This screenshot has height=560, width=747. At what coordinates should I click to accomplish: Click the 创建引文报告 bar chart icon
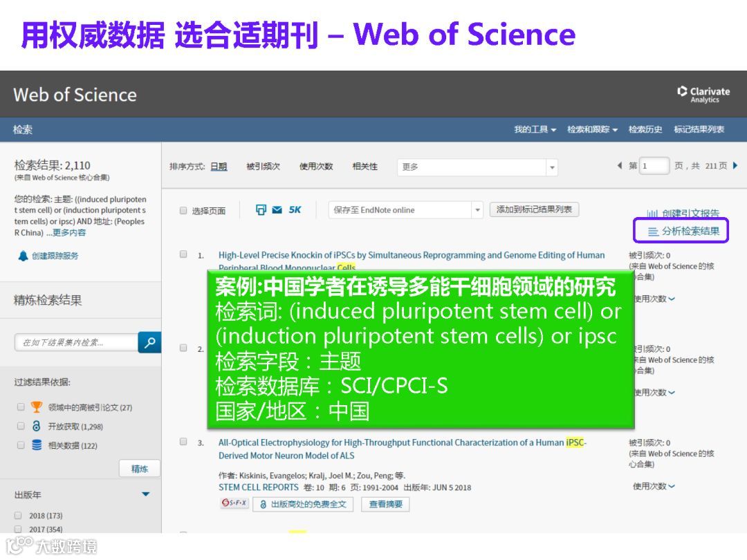652,214
